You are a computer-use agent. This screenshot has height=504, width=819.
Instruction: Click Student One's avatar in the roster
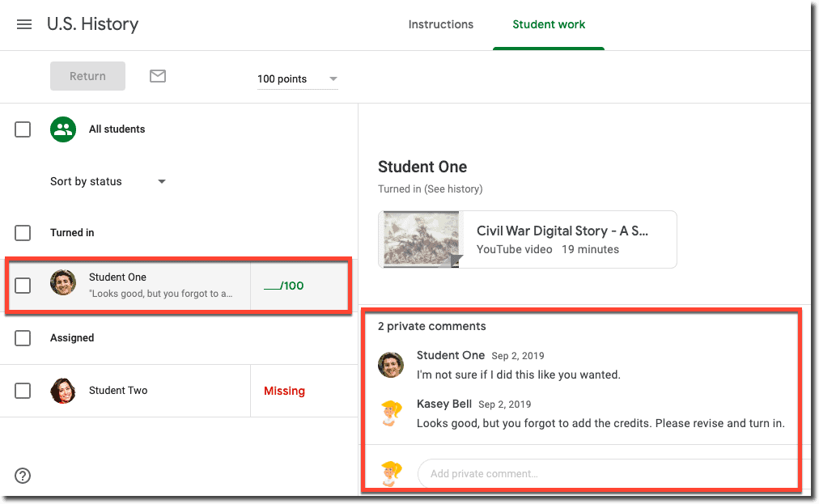62,285
